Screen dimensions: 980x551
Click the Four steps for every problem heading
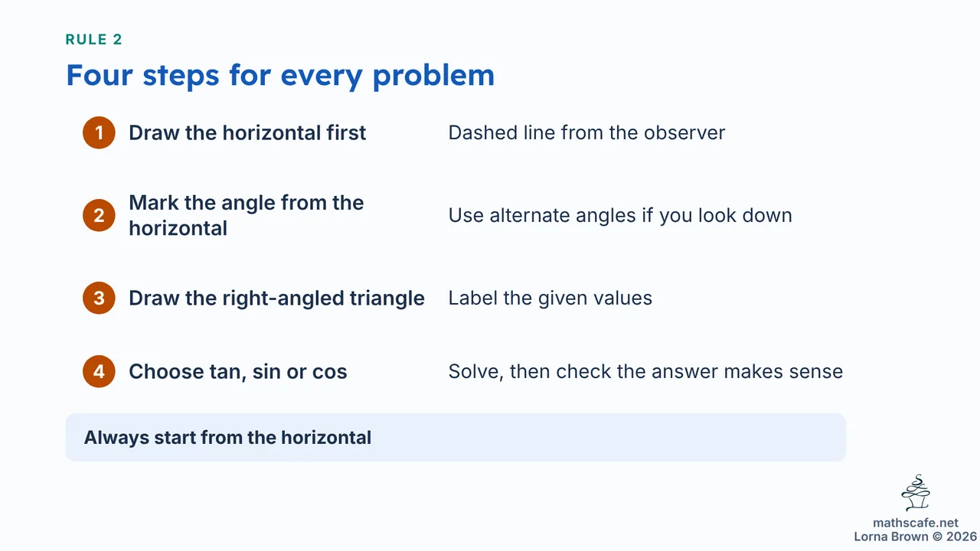click(280, 75)
